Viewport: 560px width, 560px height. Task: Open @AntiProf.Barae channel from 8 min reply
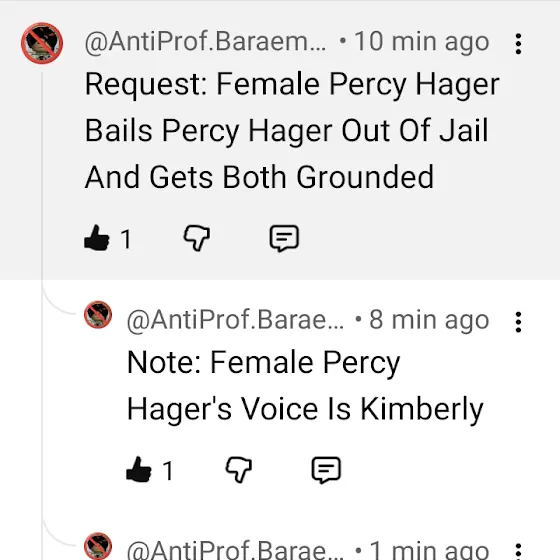click(x=236, y=320)
